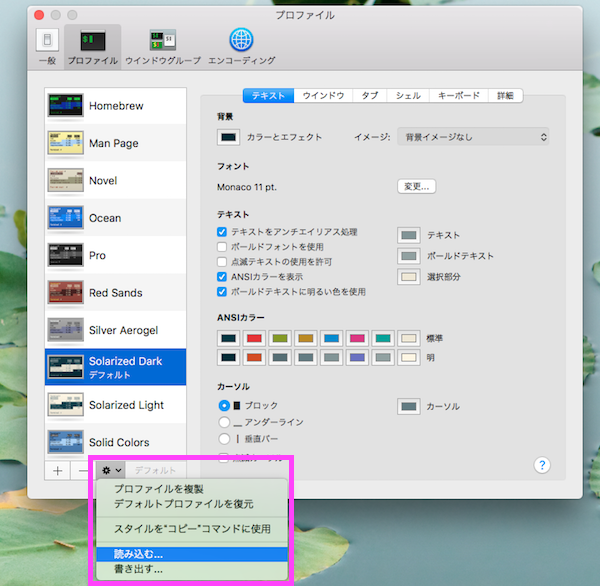Image resolution: width=600 pixels, height=586 pixels.
Task: Open the background カラーとエフェクト color well
Action: pos(228,137)
